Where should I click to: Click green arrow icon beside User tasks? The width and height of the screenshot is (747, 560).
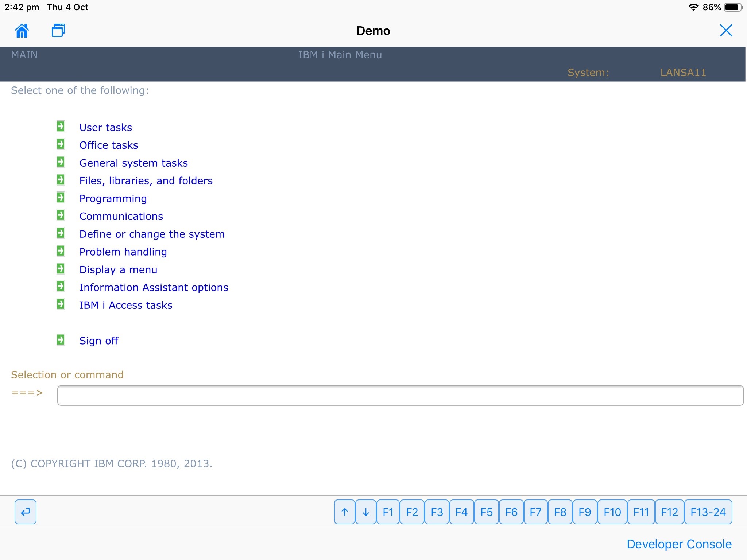(x=61, y=127)
